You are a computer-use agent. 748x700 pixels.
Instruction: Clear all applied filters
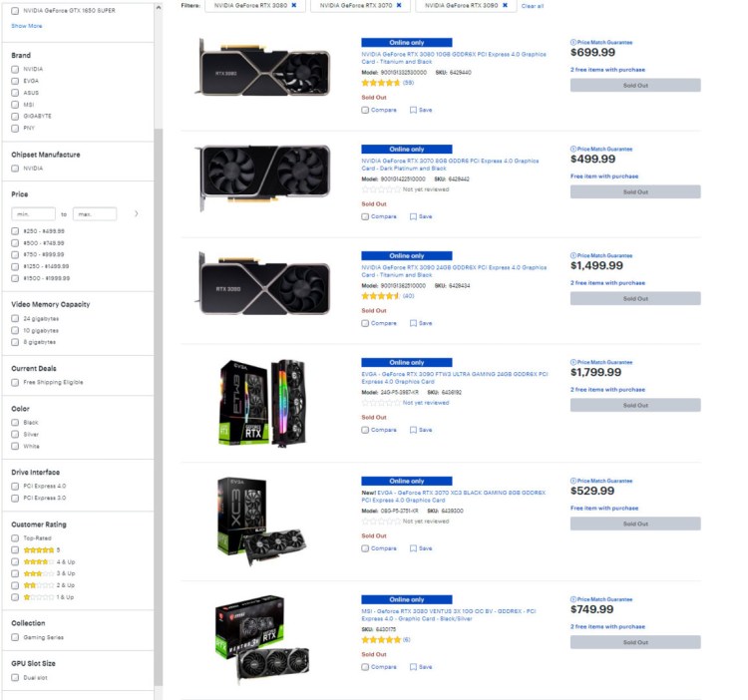click(x=533, y=6)
